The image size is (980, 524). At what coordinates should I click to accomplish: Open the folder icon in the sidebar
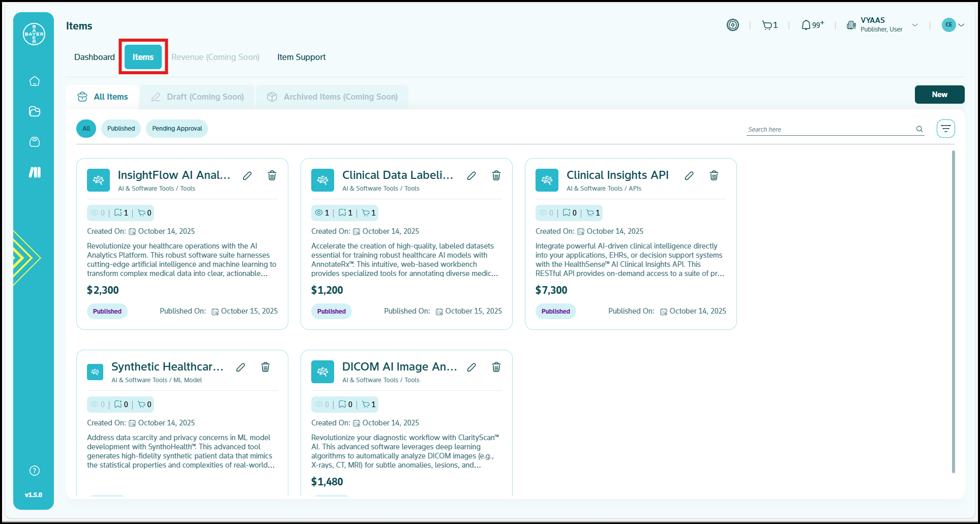click(x=35, y=112)
